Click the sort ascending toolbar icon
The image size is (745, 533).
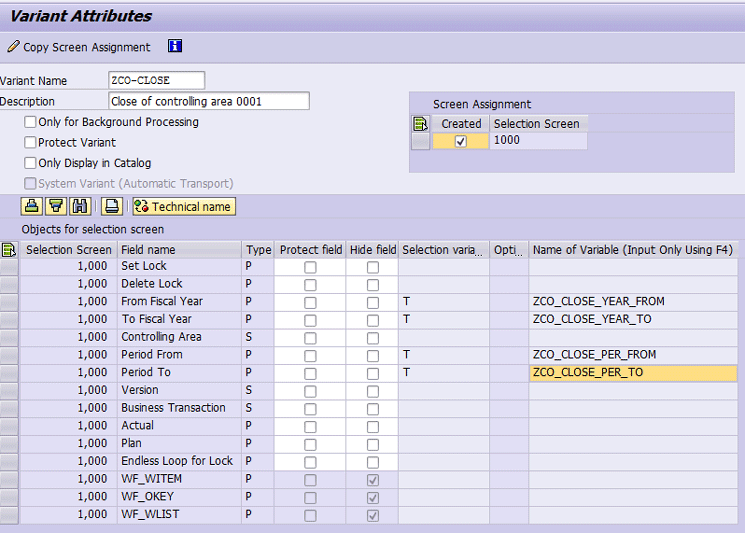(32, 206)
